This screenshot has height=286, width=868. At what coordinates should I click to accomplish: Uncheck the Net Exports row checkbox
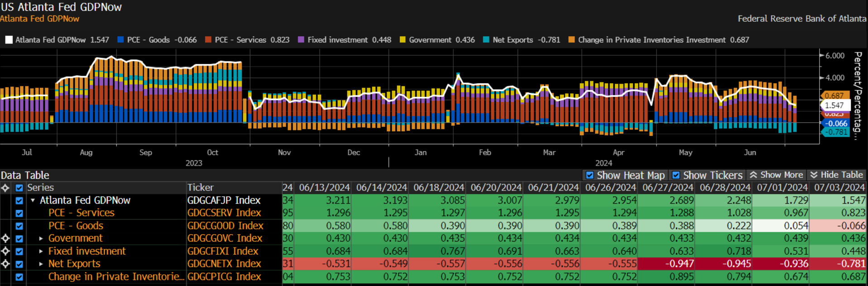19,264
